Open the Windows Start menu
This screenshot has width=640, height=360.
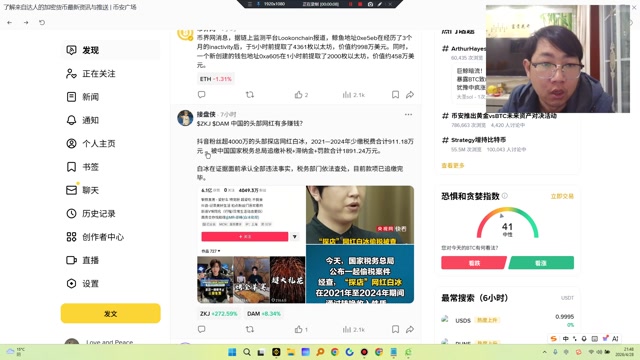[x=232, y=352]
